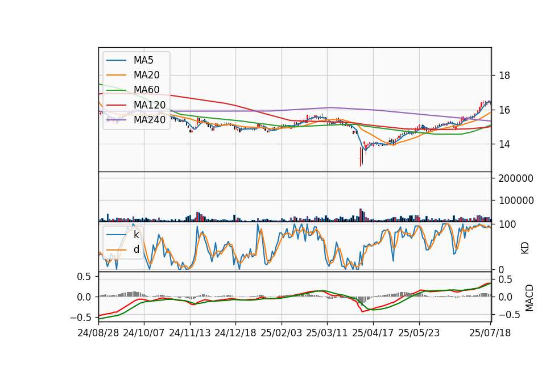Screen dimensions: 546x392
Task: Click the MA60 legend entry
Action: pyautogui.click(x=133, y=90)
